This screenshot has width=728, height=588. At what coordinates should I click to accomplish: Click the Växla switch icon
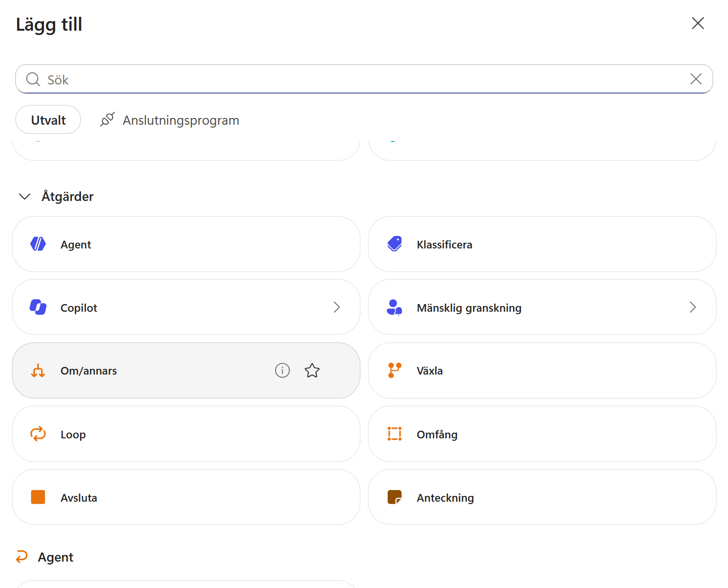(394, 370)
